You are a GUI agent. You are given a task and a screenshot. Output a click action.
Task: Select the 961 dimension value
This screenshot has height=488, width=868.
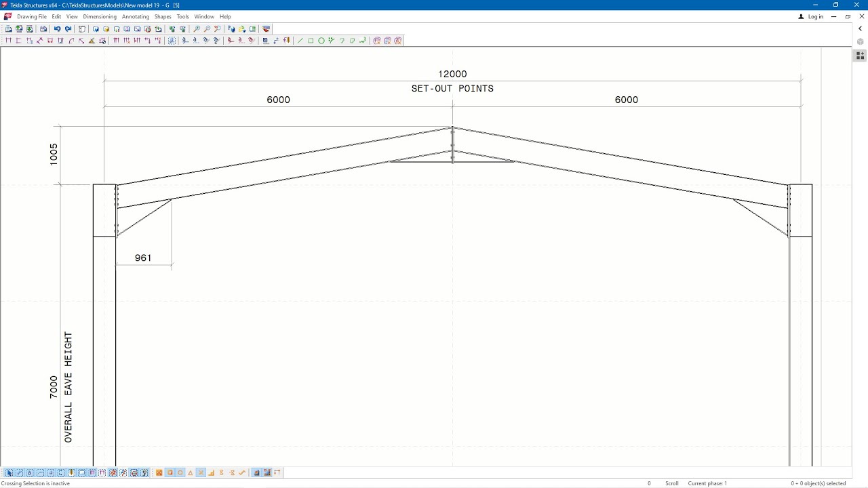pyautogui.click(x=143, y=258)
